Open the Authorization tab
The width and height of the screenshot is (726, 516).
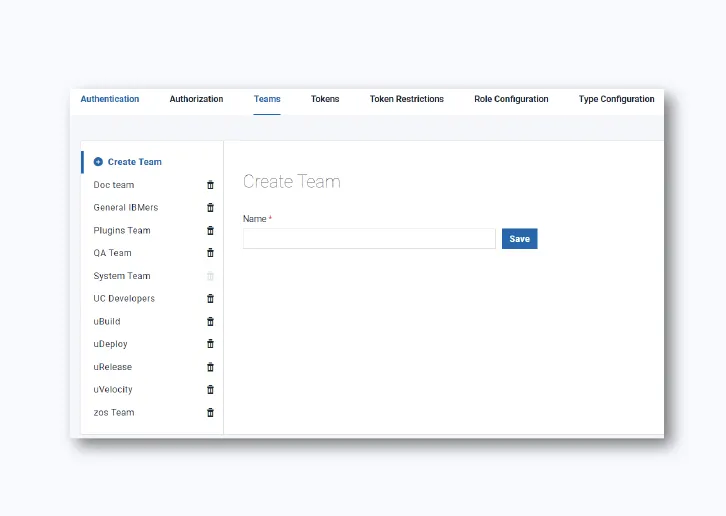tap(196, 99)
